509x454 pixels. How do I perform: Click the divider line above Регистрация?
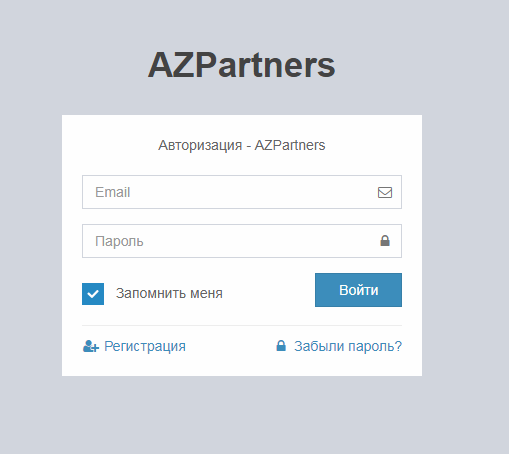pyautogui.click(x=242, y=325)
